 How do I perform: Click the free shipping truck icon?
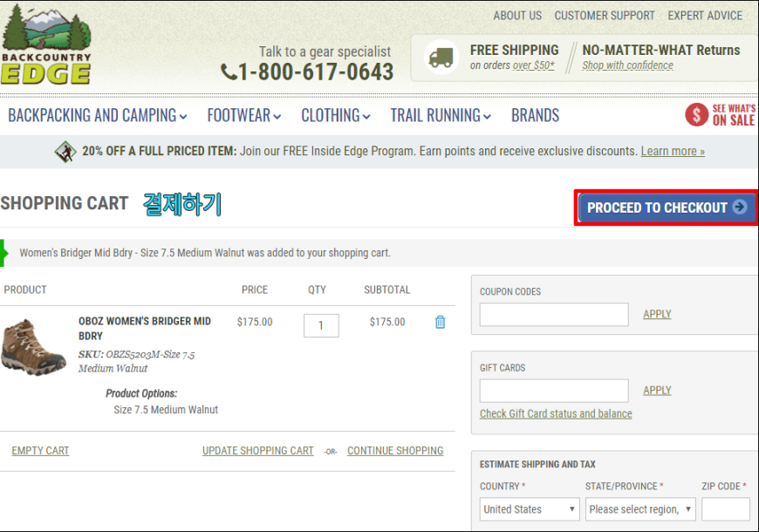click(x=441, y=57)
